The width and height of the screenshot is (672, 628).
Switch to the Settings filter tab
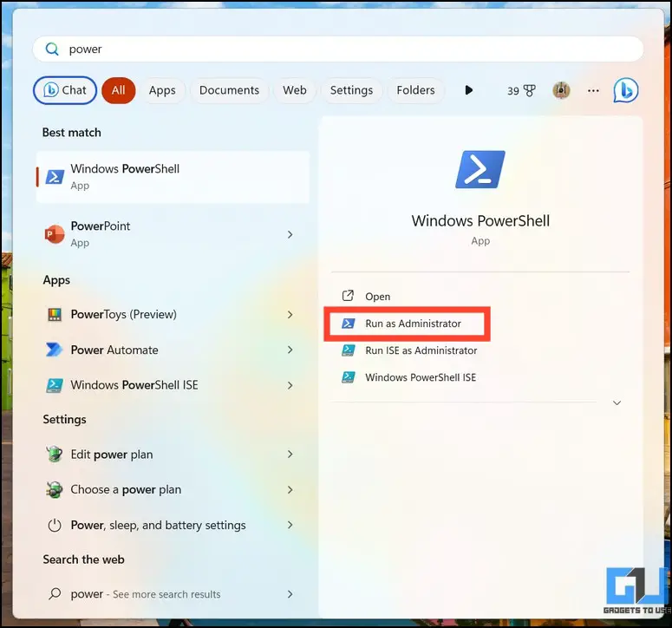(x=351, y=90)
